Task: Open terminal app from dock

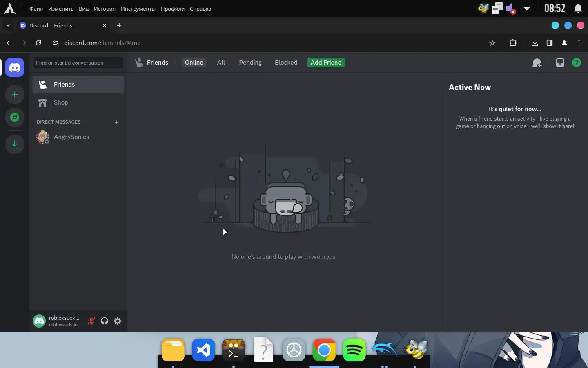Action: [234, 350]
